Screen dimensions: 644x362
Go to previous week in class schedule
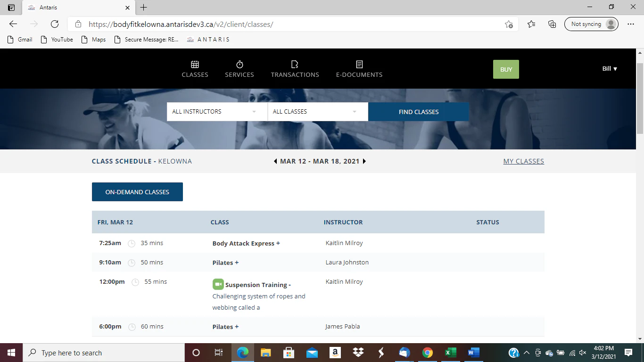coord(275,161)
